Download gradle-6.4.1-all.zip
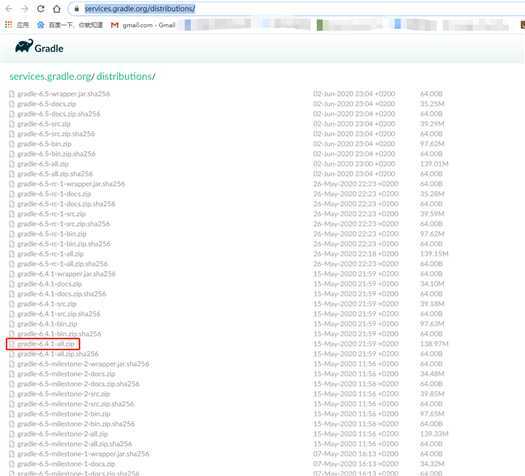The image size is (525, 476). click(46, 344)
